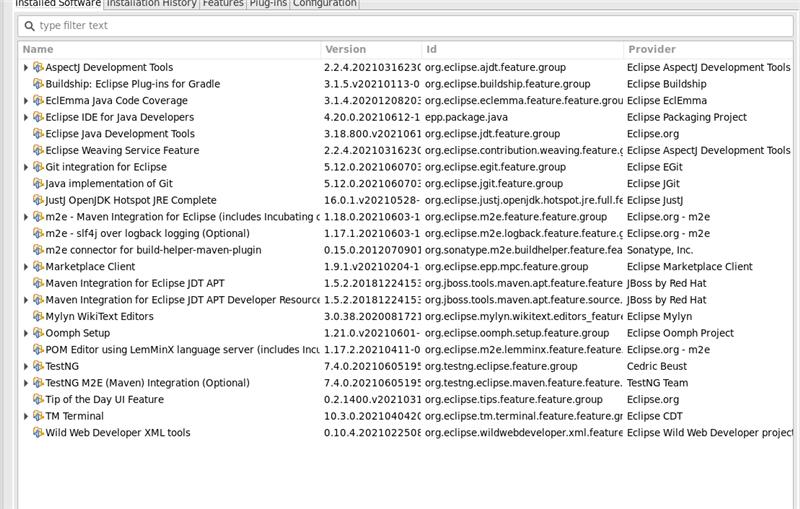
Task: Click the Maven Integration for Eclipse JDT APT icon
Action: (x=38, y=283)
